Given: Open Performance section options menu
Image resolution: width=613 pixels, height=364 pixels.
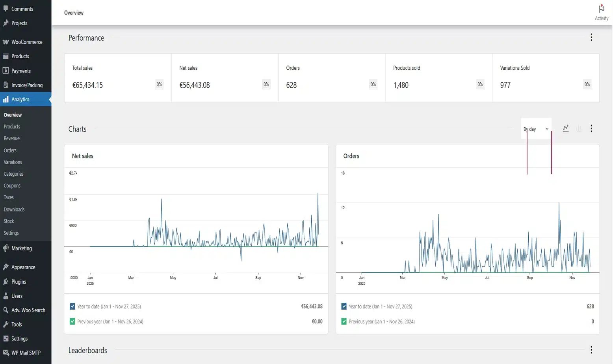Looking at the screenshot, I should tap(591, 37).
